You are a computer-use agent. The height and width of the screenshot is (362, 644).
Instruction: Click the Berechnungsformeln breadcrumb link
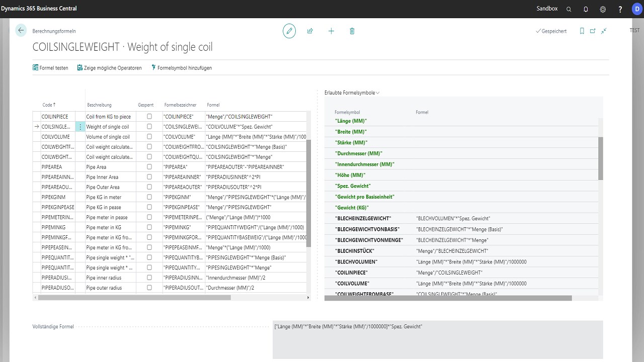point(54,31)
